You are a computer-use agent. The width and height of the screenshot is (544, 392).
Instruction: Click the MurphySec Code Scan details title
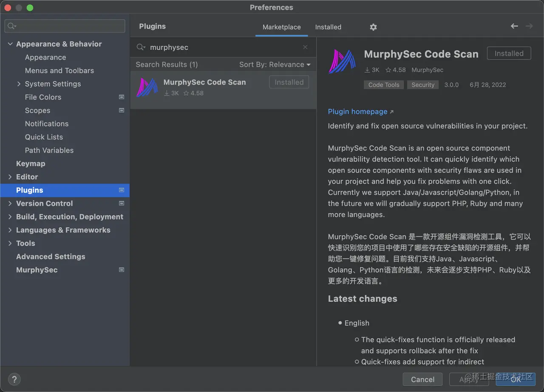click(x=421, y=54)
